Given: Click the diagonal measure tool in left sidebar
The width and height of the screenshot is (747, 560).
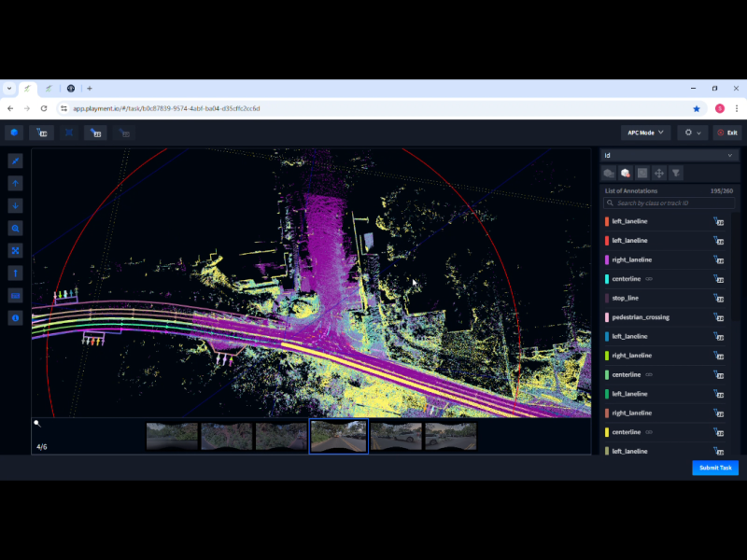Looking at the screenshot, I should coord(15,161).
